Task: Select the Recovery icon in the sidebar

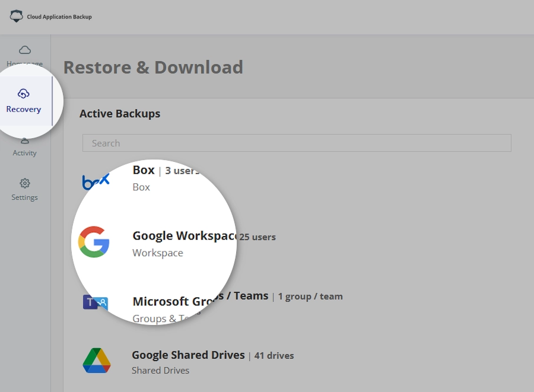Action: point(24,94)
